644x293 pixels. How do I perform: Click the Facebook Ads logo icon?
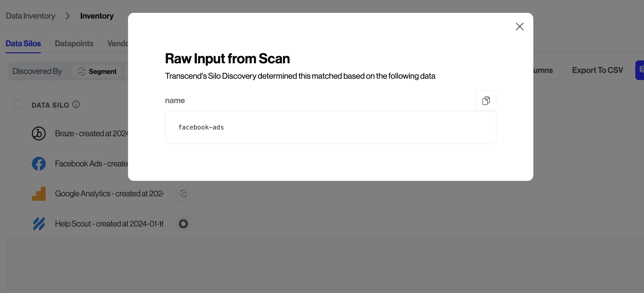pyautogui.click(x=39, y=164)
